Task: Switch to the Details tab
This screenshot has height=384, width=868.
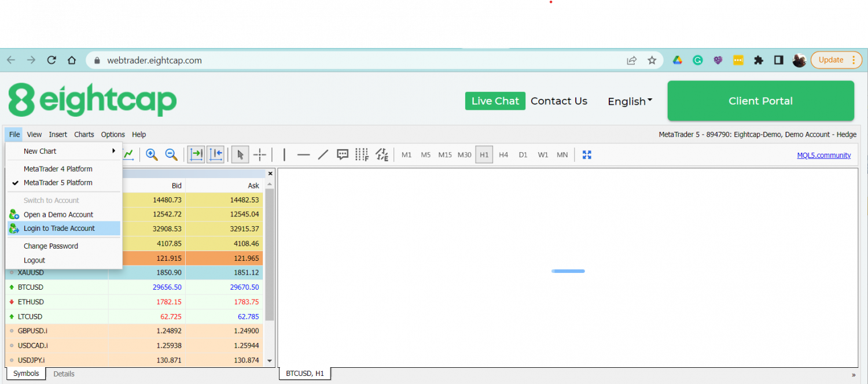Action: (x=64, y=374)
